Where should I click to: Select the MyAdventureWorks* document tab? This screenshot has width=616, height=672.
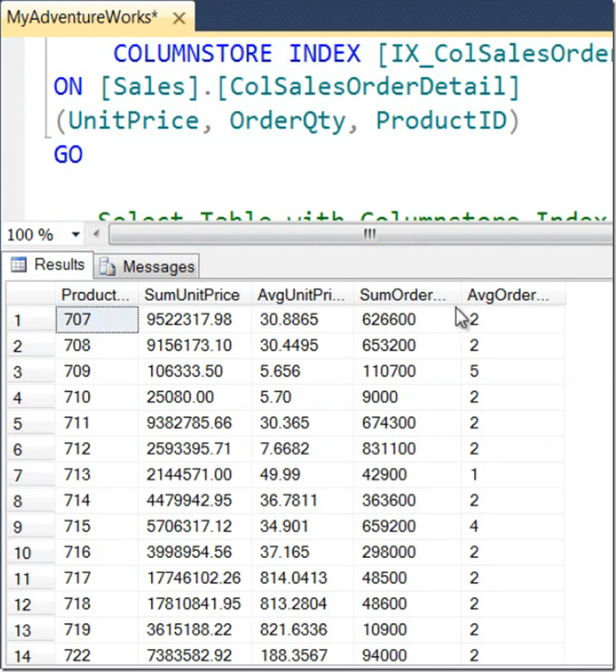point(97,18)
